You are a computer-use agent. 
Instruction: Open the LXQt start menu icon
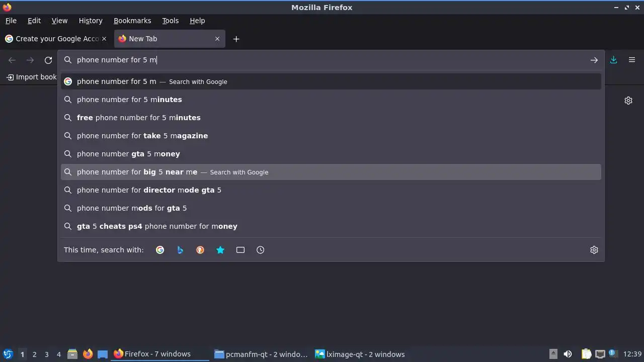[x=8, y=354]
